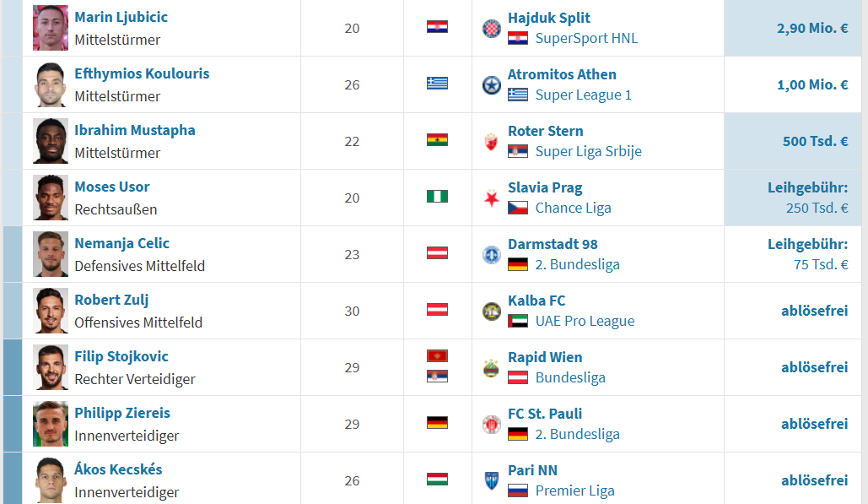This screenshot has height=504, width=868.
Task: Click the Darmstadt 98 club crest icon
Action: tap(491, 255)
